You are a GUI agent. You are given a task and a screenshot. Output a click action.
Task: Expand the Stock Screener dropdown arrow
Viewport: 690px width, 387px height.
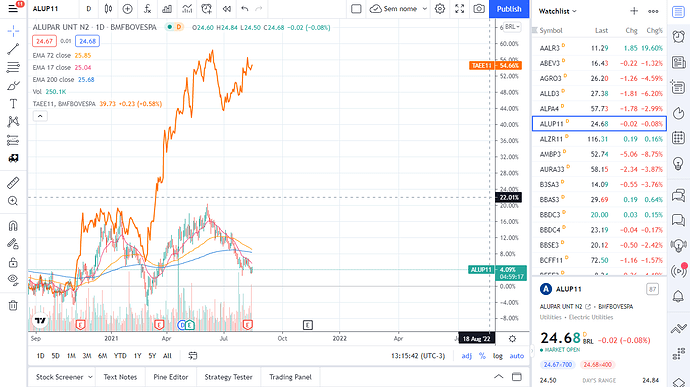tap(90, 377)
